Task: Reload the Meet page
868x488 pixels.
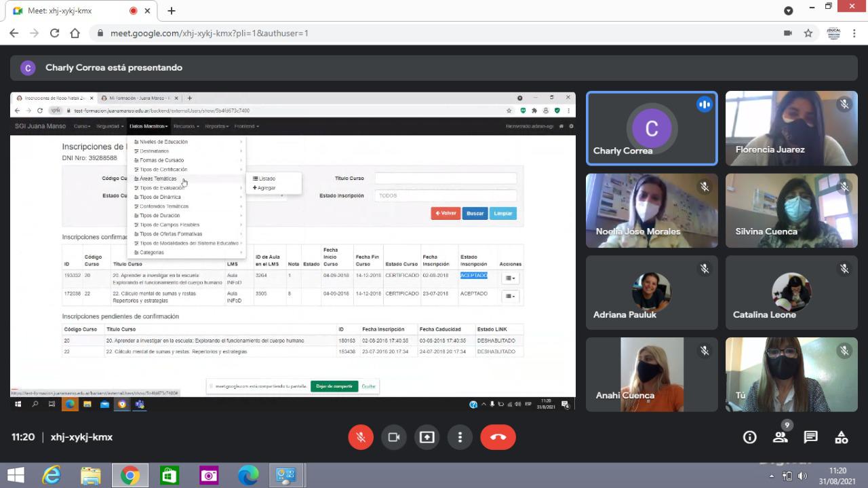Action: point(54,33)
